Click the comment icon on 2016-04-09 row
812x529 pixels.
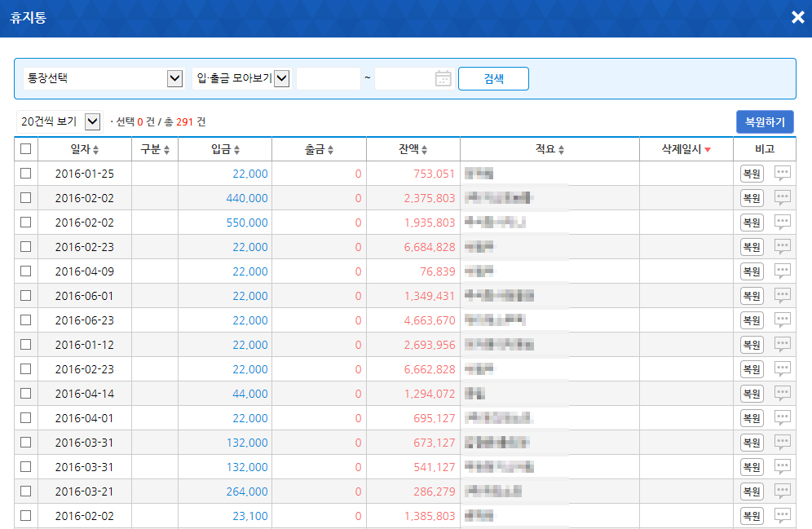[x=782, y=271]
